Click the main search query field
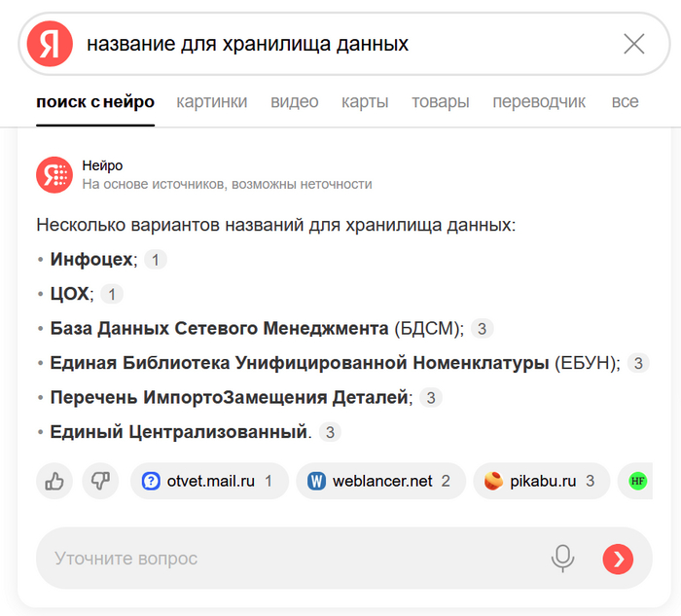The image size is (681, 616). coord(340,44)
